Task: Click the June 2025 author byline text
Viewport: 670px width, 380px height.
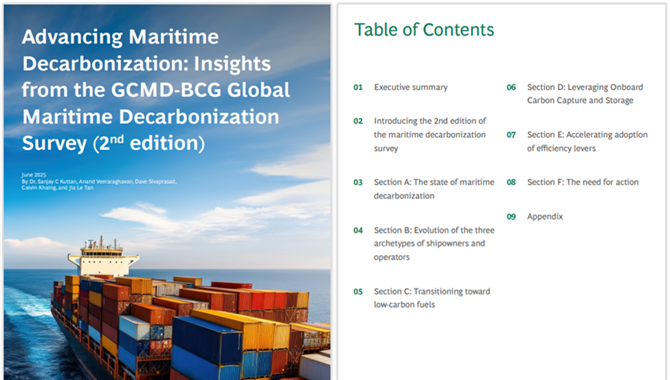Action: click(x=99, y=181)
